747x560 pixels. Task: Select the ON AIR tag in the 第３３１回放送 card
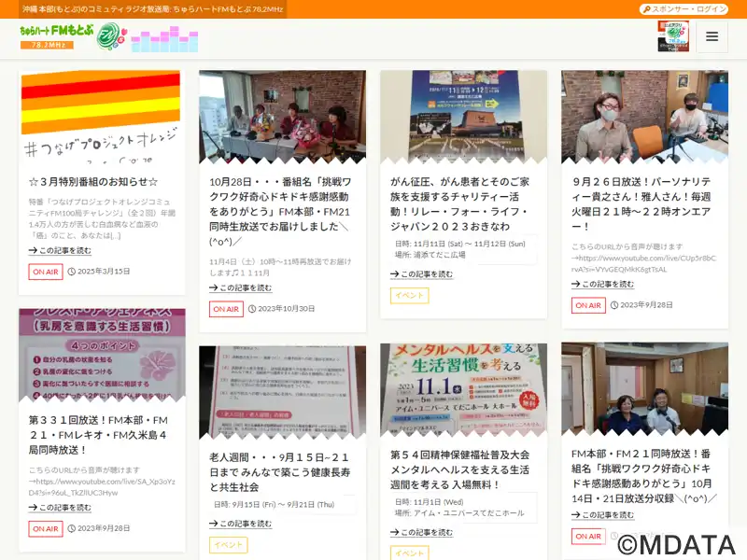click(x=46, y=528)
